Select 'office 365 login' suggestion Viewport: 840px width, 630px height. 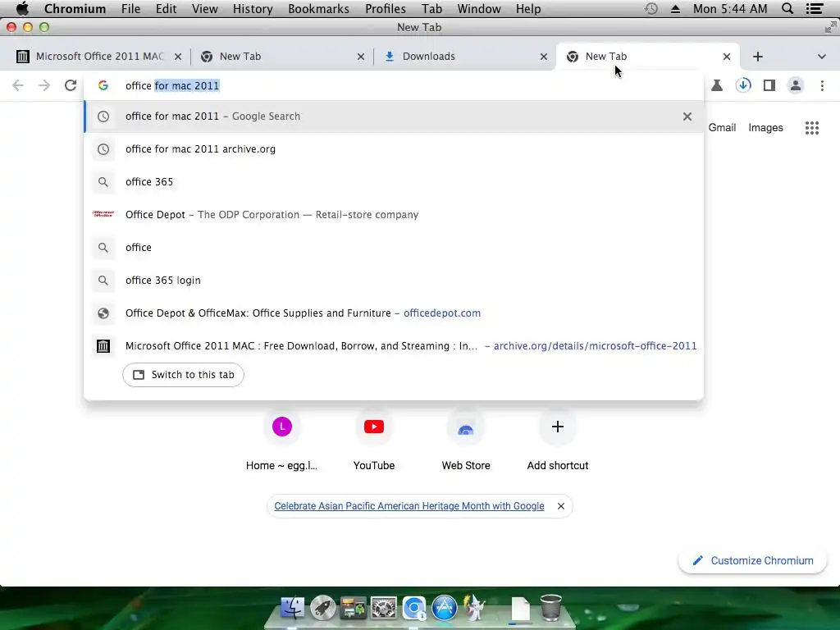394,281
